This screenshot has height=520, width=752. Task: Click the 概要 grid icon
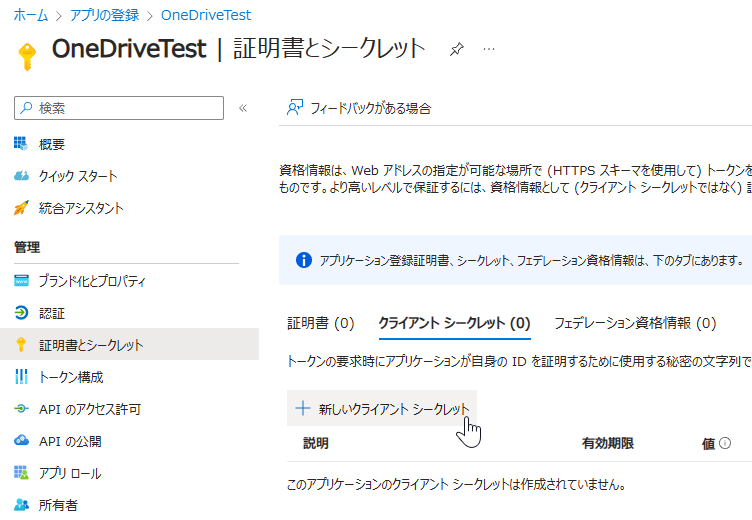[x=21, y=144]
